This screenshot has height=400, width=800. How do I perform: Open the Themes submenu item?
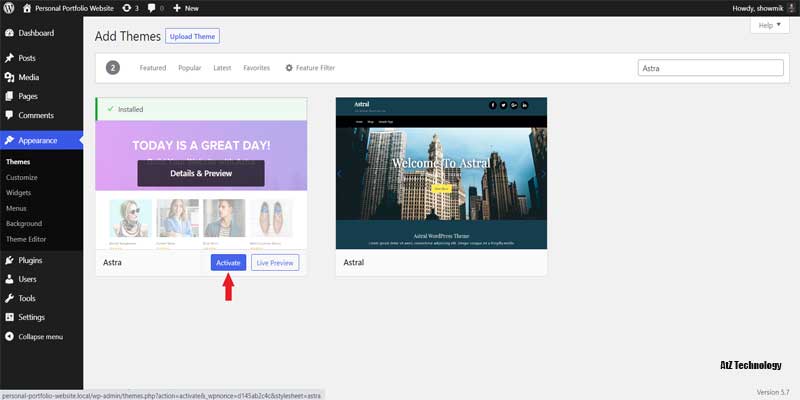(18, 162)
